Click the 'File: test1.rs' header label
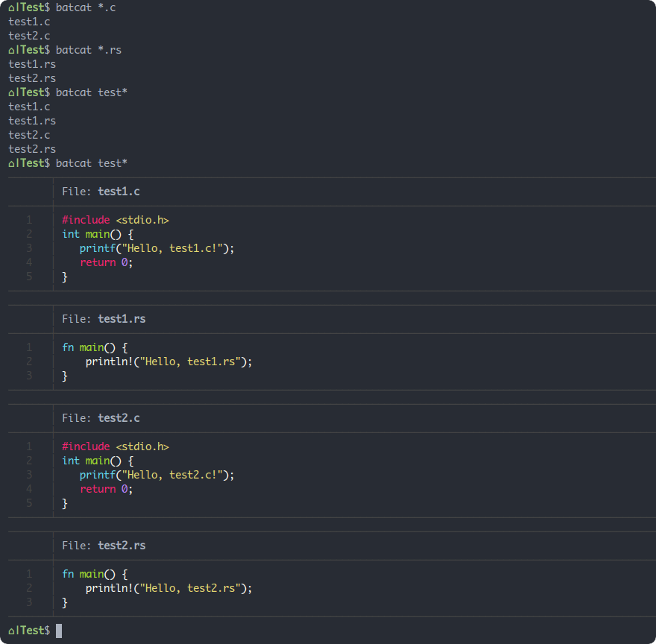Image resolution: width=656 pixels, height=644 pixels. (103, 318)
